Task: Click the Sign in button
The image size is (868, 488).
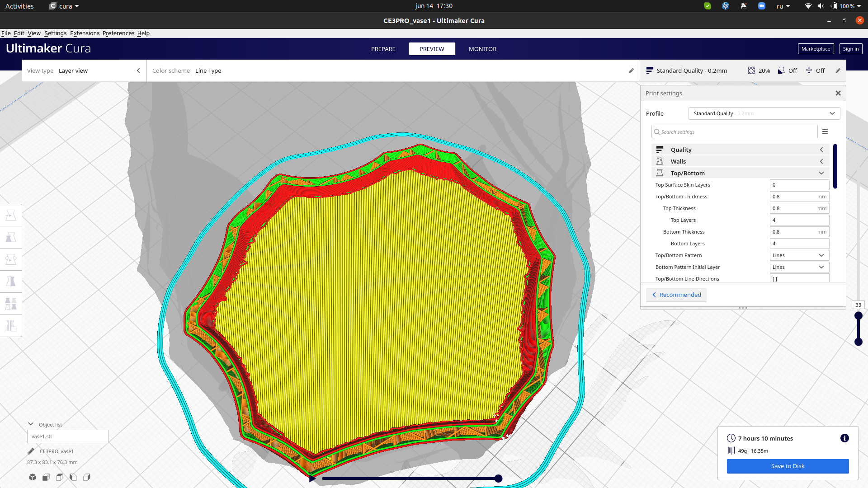Action: [850, 49]
